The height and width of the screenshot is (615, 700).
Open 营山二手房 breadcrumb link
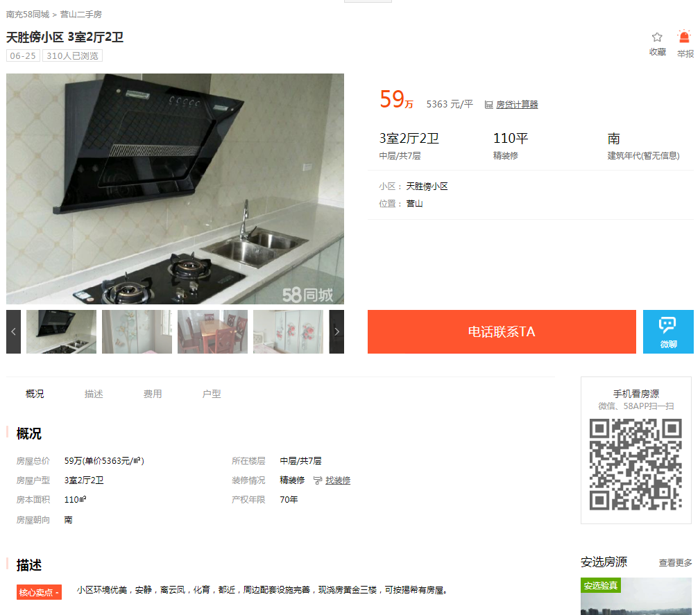pyautogui.click(x=80, y=15)
